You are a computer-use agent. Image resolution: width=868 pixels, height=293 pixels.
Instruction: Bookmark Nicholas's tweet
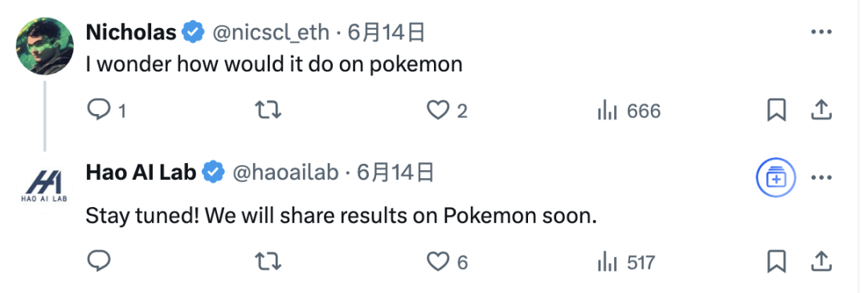coord(776,111)
